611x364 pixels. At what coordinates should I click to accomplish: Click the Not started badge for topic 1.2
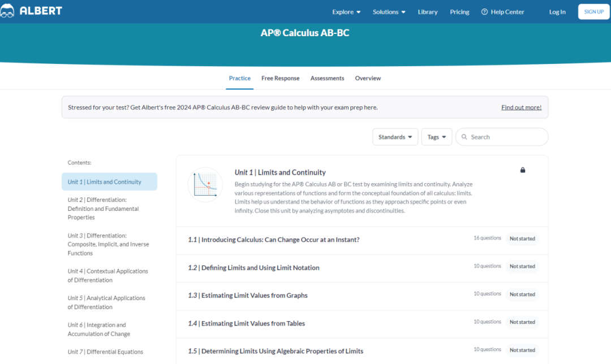(522, 266)
